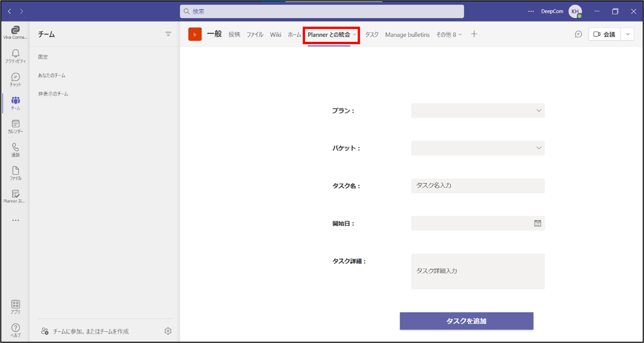Open team management settings gear

point(168,331)
